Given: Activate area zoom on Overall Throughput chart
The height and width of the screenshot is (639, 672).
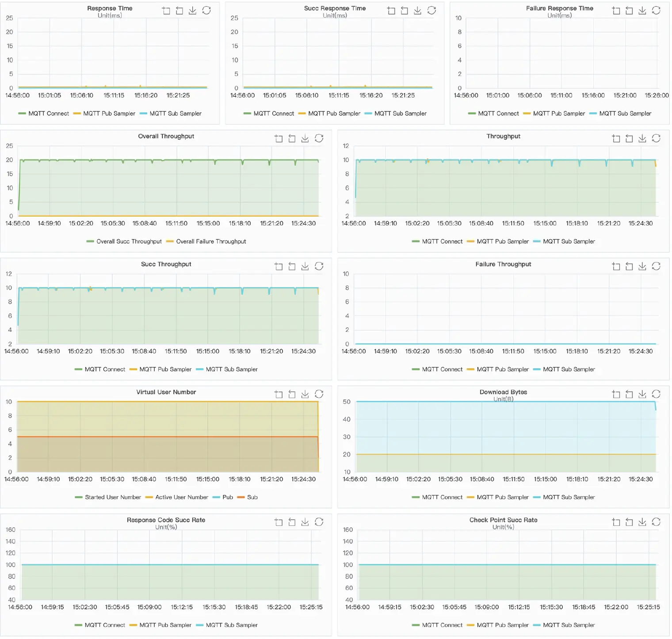Looking at the screenshot, I should [x=279, y=139].
